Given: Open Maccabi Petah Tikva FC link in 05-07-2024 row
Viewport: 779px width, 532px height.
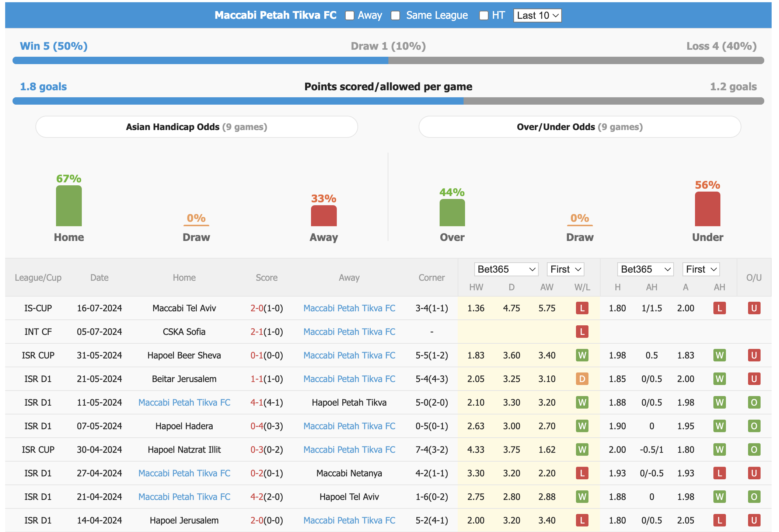Looking at the screenshot, I should 349,332.
